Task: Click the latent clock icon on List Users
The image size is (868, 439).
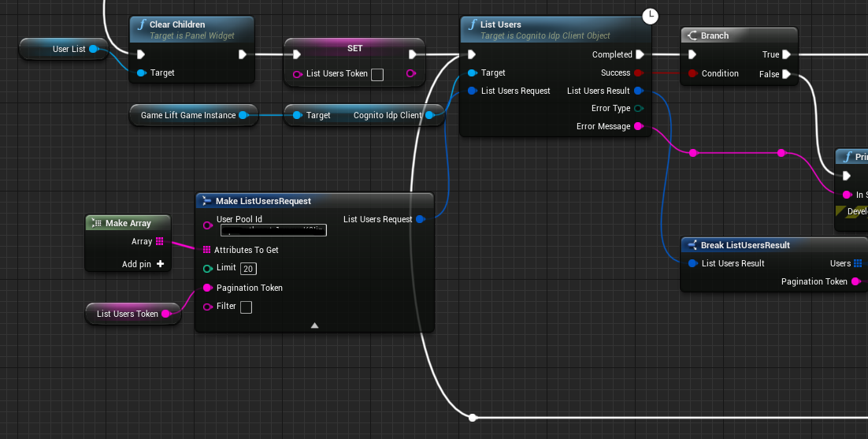Action: [x=650, y=15]
